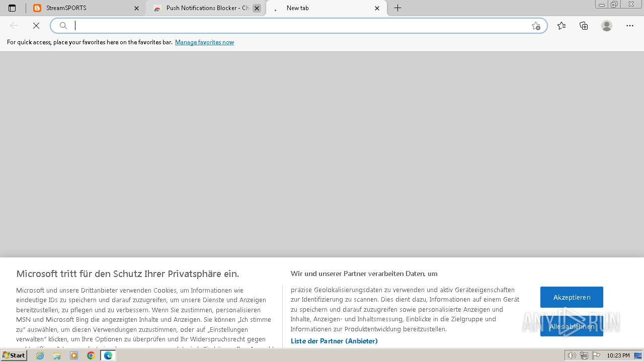Close the StreamSPORTS tab
This screenshot has width=644, height=362.
pos(136,8)
